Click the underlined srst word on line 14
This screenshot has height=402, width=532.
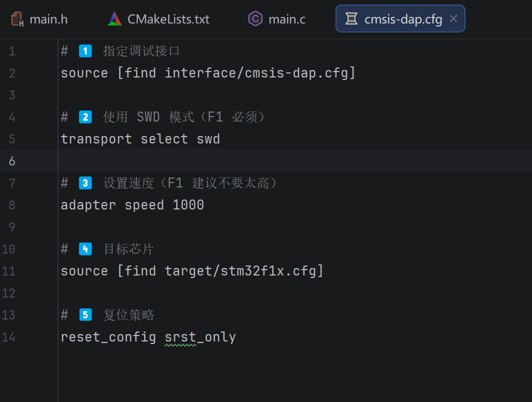(x=180, y=337)
